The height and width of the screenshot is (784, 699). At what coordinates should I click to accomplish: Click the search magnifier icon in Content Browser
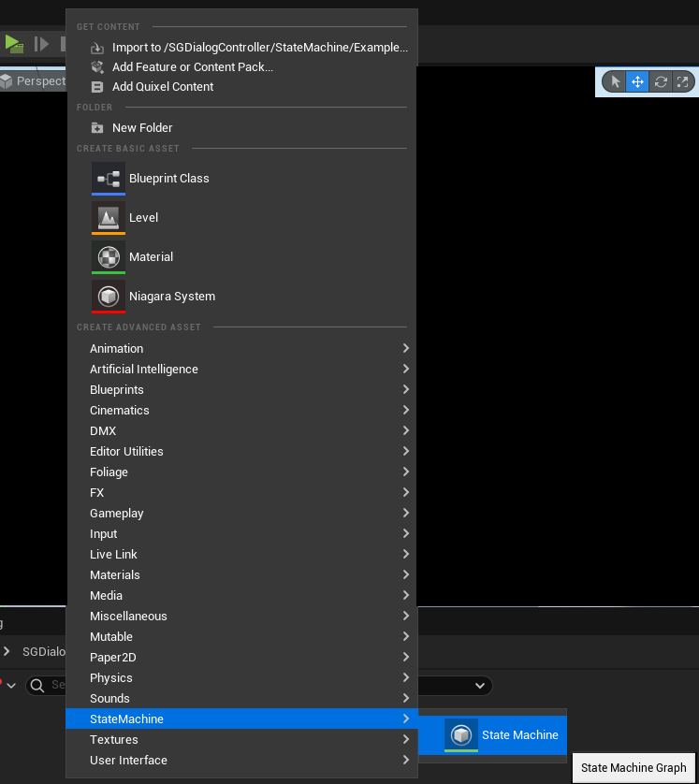click(37, 685)
